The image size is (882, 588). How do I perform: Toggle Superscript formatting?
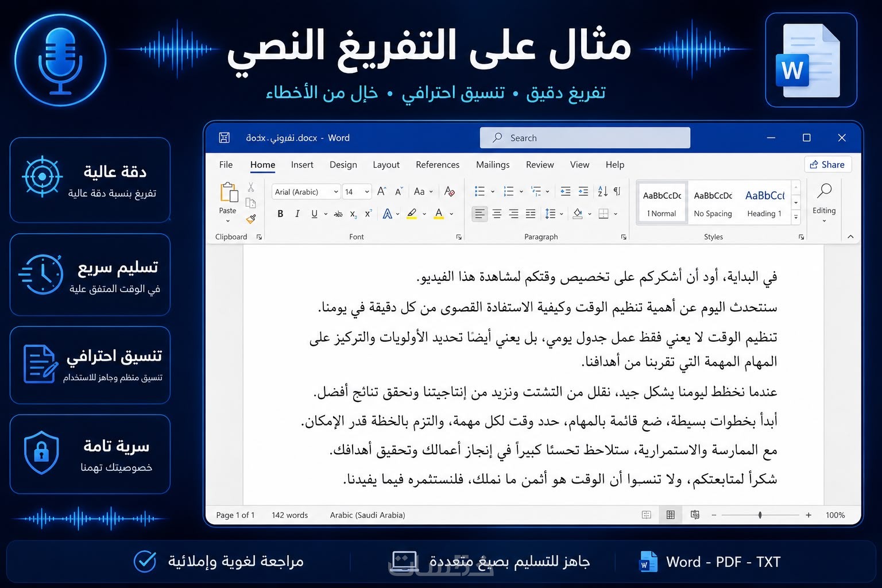(x=368, y=213)
